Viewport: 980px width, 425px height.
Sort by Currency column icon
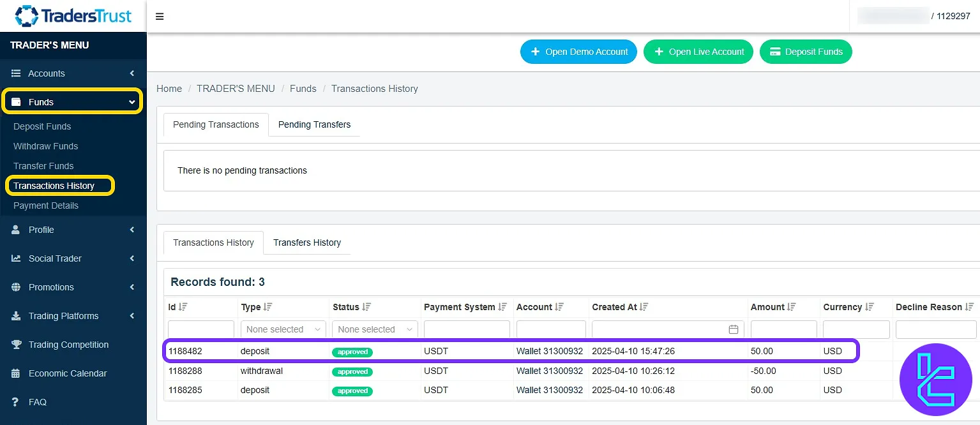click(x=870, y=307)
